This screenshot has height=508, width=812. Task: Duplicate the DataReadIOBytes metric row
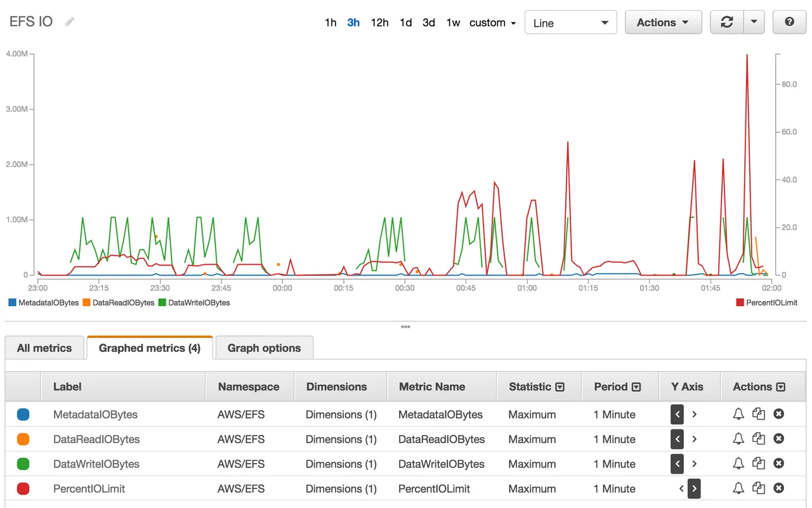click(x=759, y=439)
